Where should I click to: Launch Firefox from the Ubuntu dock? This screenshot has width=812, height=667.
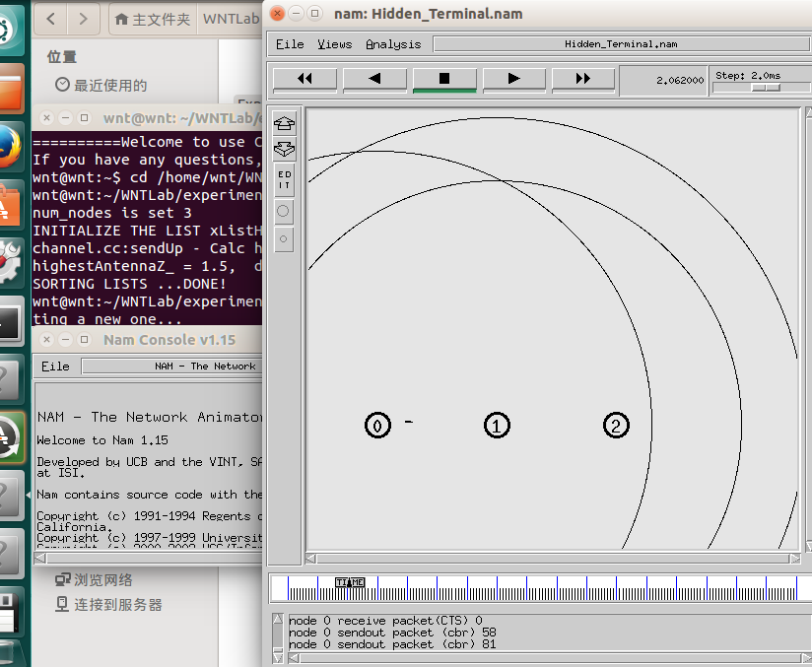click(11, 147)
